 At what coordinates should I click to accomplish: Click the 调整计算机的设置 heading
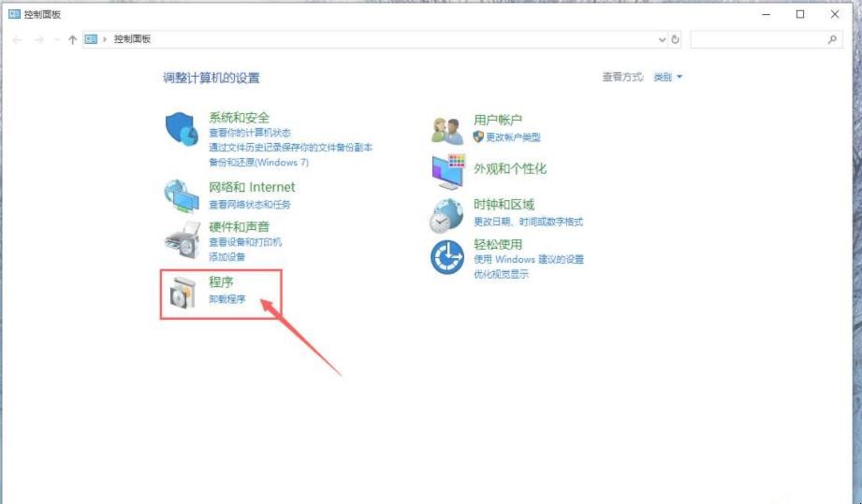(212, 78)
